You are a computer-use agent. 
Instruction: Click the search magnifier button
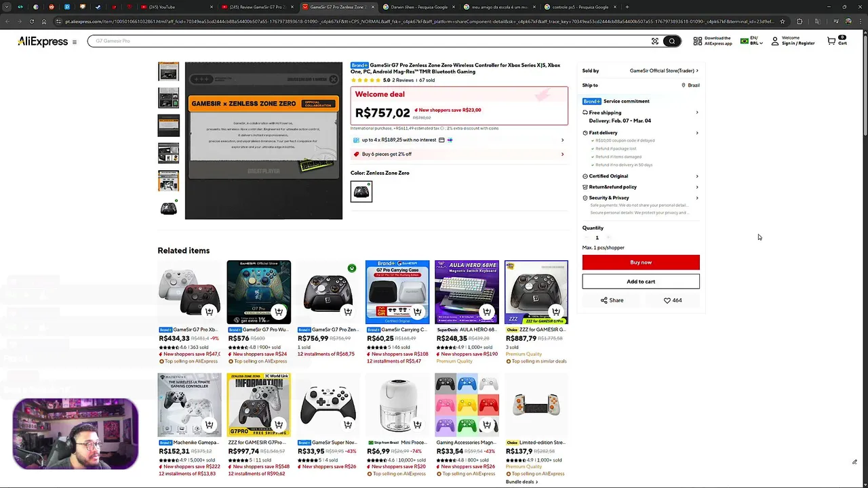point(672,41)
